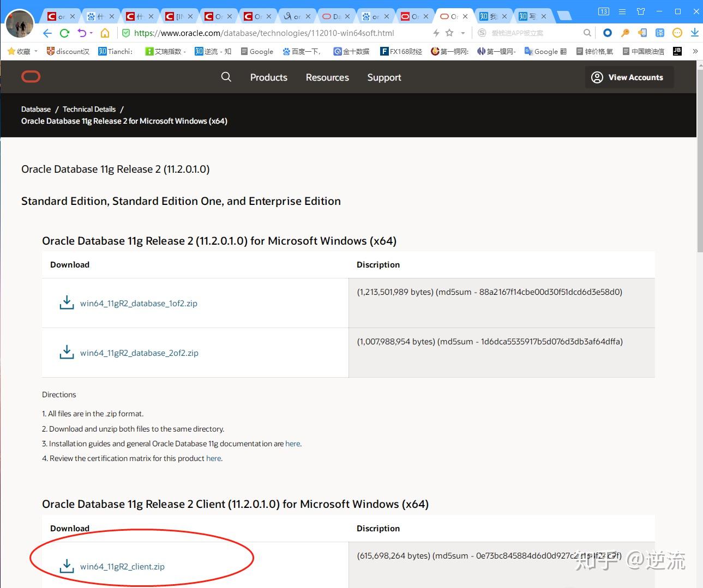This screenshot has width=703, height=588.
Task: Click the shirt-shaped skin icon
Action: click(641, 11)
